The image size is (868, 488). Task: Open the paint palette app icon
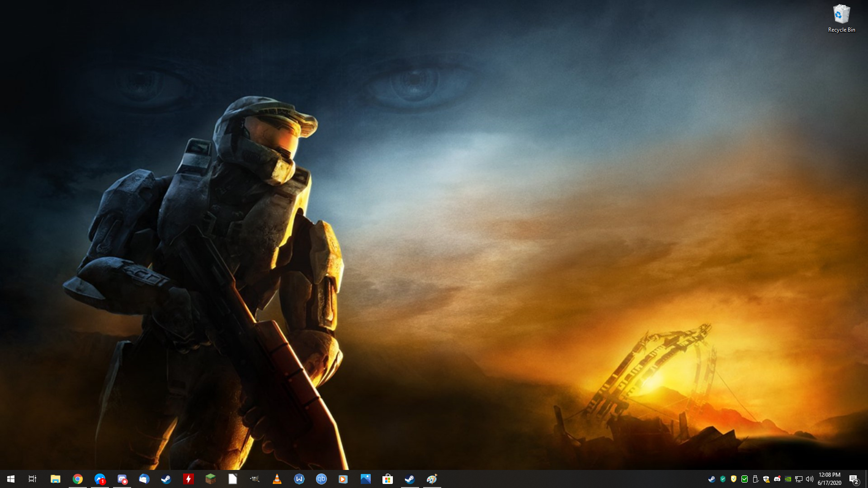[432, 479]
